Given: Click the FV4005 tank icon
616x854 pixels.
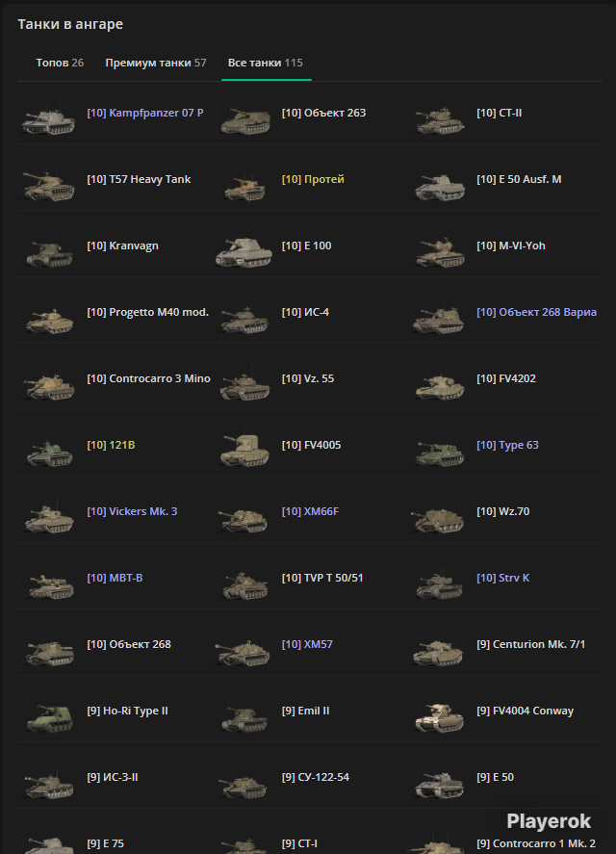Looking at the screenshot, I should click(x=244, y=452).
